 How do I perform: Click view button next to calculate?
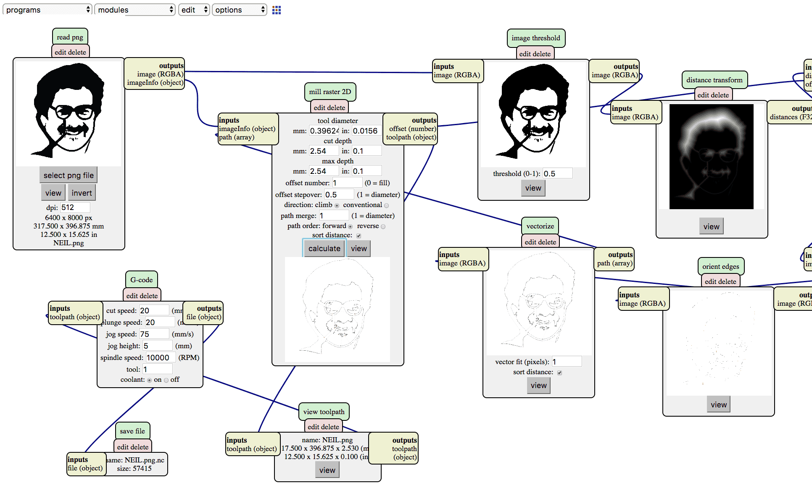[359, 248]
